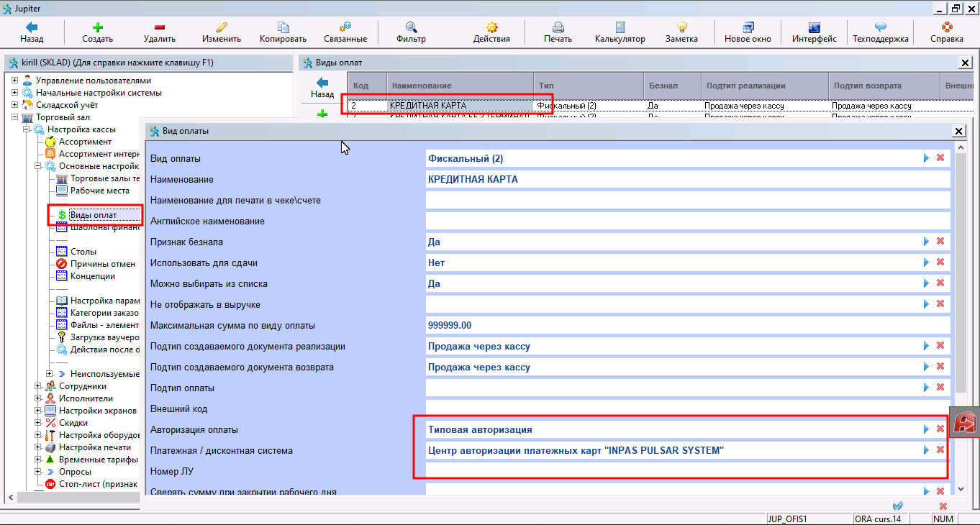Click the red cancel X at the dialog bottom
This screenshot has width=980, height=525.
[943, 506]
